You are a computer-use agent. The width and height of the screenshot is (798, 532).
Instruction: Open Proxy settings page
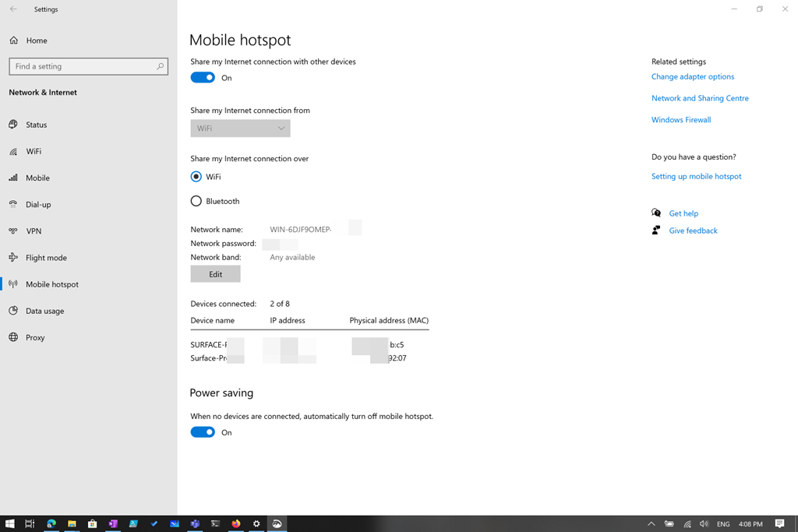[35, 337]
